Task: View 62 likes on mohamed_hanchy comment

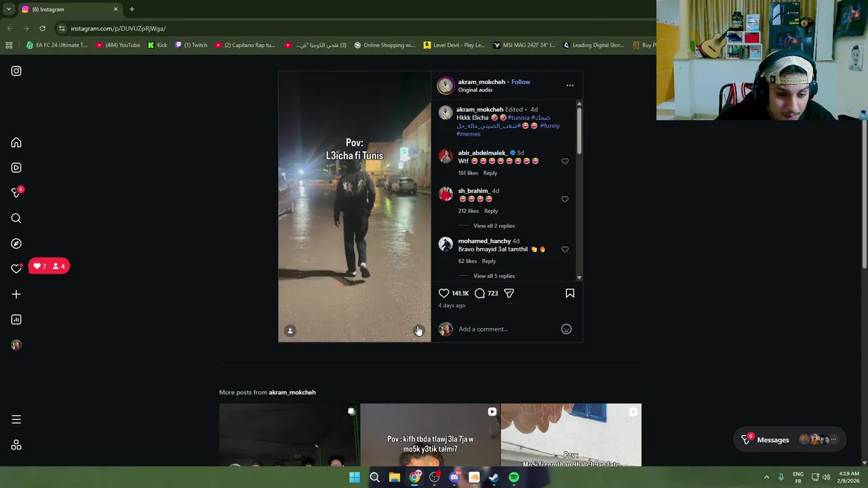Action: coord(467,261)
